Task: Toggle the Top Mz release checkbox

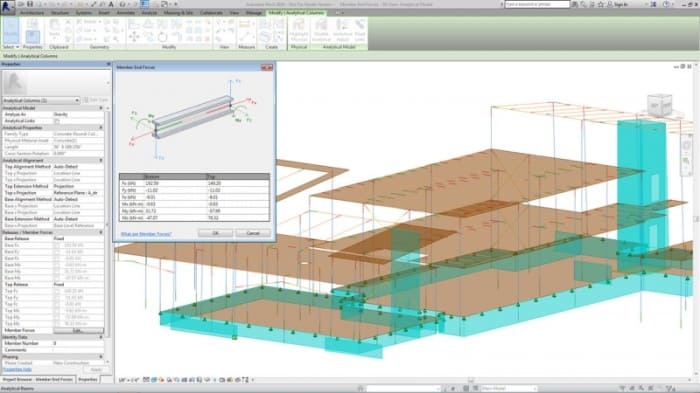Action: 57,324
